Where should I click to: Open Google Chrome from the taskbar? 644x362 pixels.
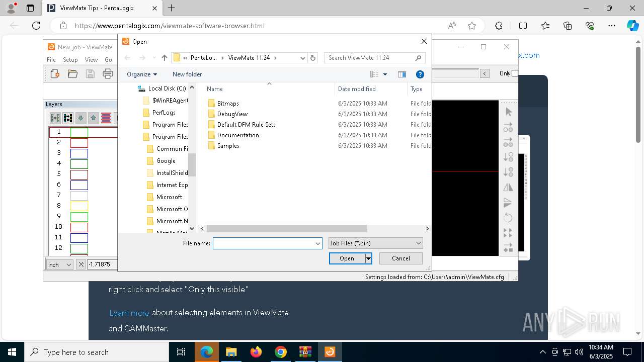pyautogui.click(x=280, y=352)
